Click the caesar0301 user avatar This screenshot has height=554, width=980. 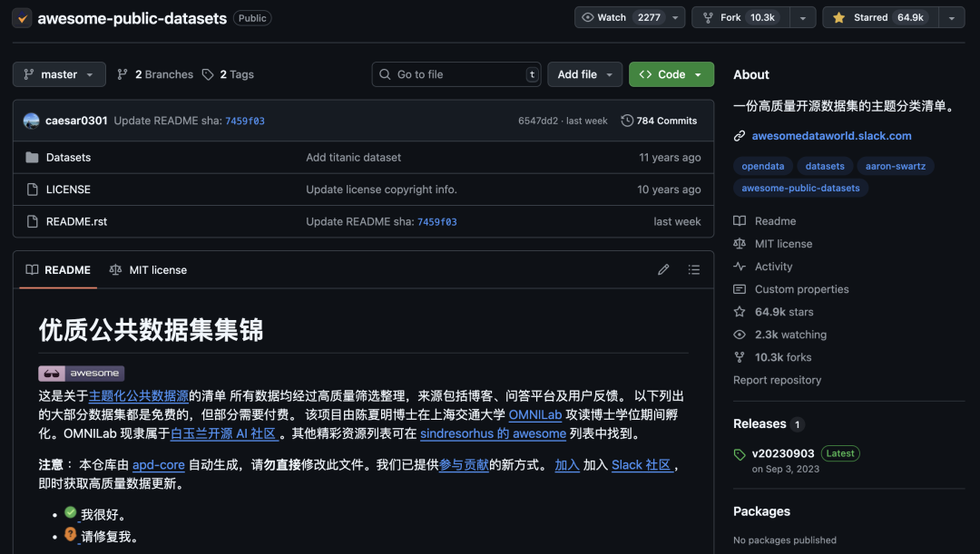[x=31, y=121]
